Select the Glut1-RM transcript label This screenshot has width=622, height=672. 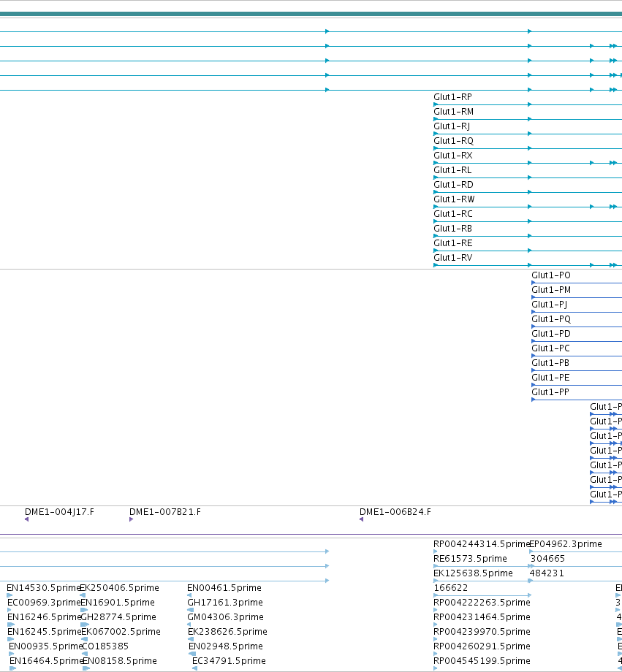tap(453, 112)
